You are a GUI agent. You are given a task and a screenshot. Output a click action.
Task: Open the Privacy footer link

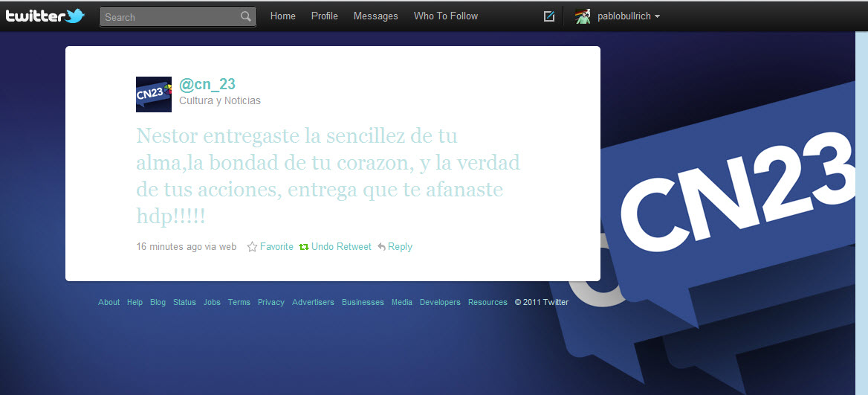pyautogui.click(x=271, y=303)
